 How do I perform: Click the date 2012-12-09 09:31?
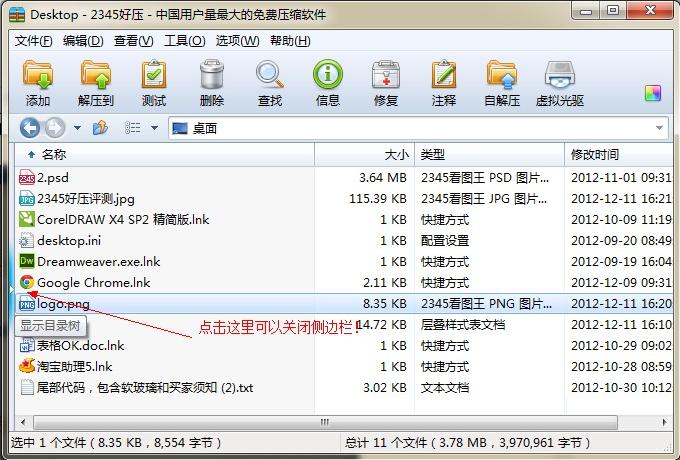621,283
